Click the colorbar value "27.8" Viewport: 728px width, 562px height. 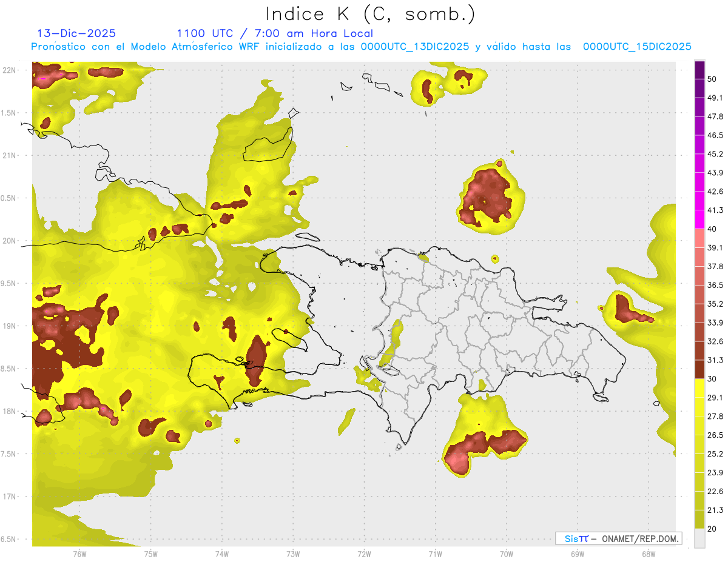[715, 416]
